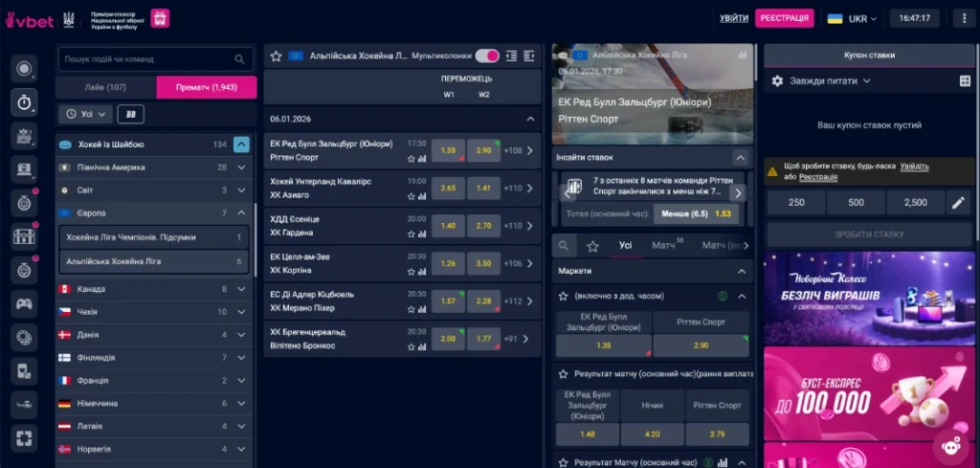The width and height of the screenshot is (980, 468).
Task: Open the three-dot menu in header
Action: pos(963,18)
